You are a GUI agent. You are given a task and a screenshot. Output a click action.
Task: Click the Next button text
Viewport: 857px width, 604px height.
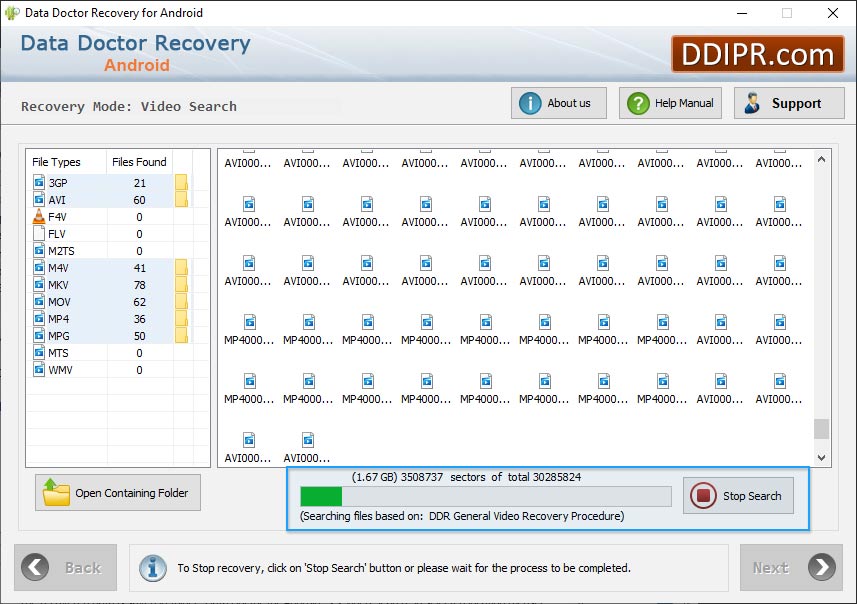click(x=771, y=568)
